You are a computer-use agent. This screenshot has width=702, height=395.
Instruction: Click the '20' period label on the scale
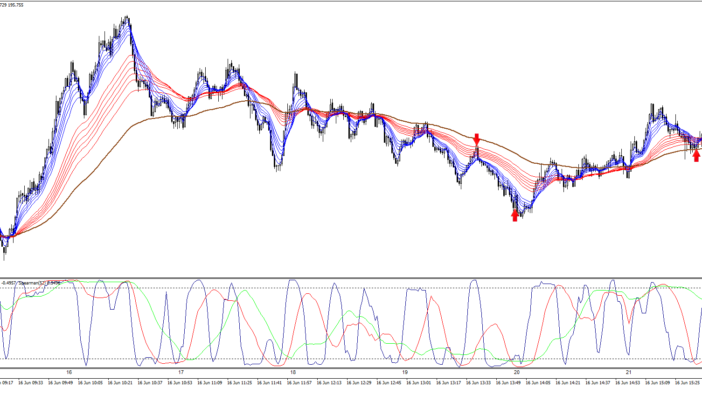517,372
